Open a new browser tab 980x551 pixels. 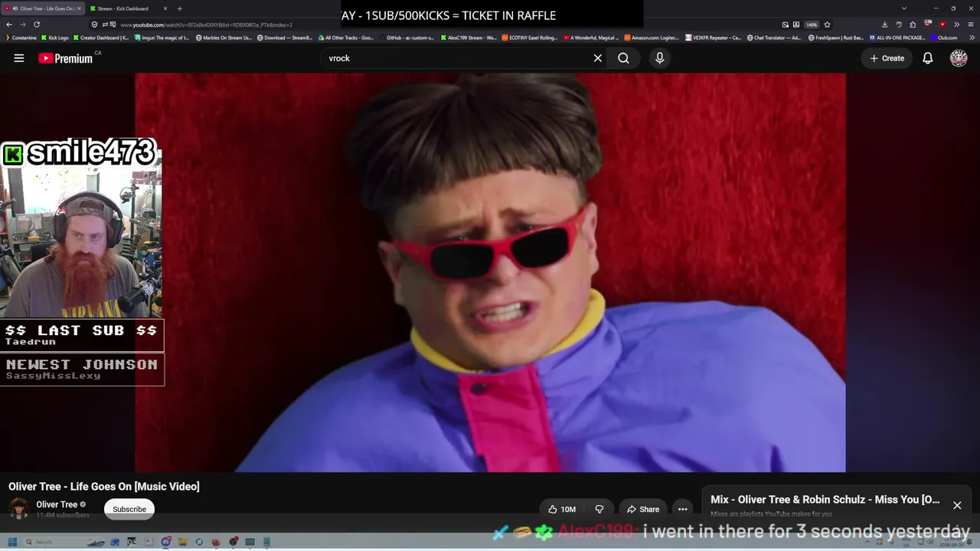(x=180, y=8)
